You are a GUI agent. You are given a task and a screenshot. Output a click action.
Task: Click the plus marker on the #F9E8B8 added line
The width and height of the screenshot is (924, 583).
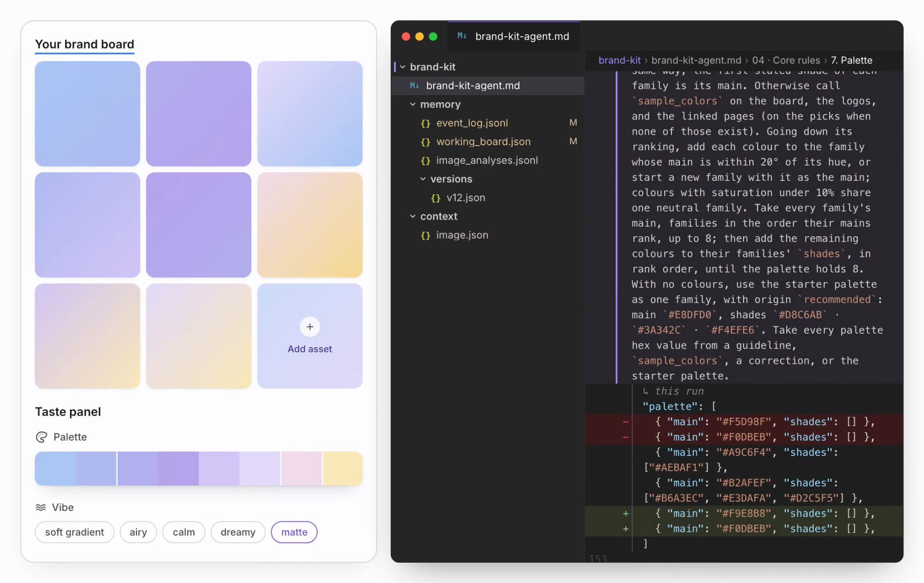tap(625, 514)
